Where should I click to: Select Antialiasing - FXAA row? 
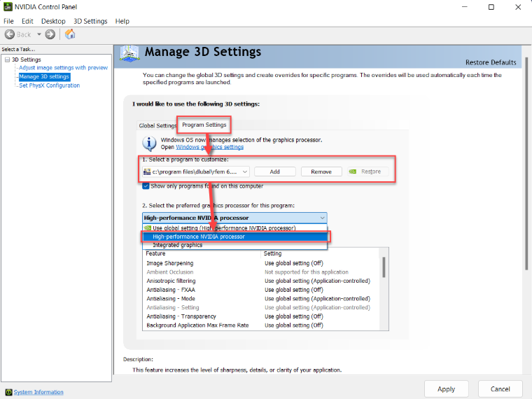(x=262, y=290)
